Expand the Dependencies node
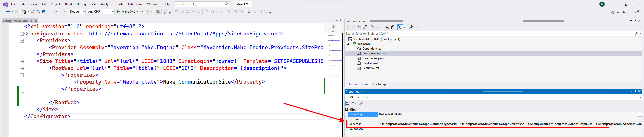Image resolution: width=644 pixels, height=137 pixels. (352, 49)
